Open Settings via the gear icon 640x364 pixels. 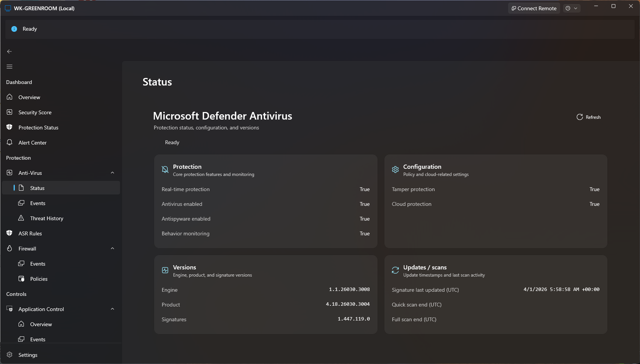pos(9,355)
